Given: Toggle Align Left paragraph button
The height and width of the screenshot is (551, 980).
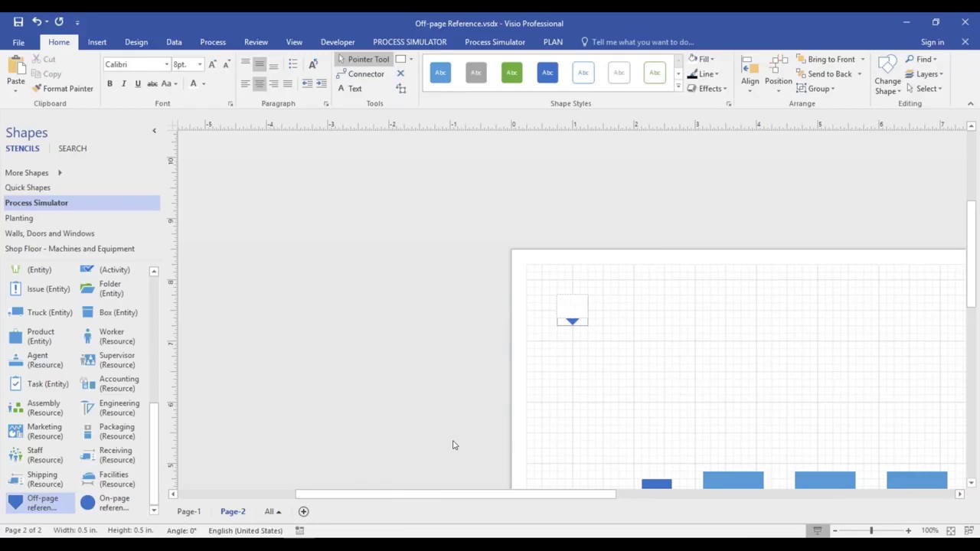Looking at the screenshot, I should point(245,83).
